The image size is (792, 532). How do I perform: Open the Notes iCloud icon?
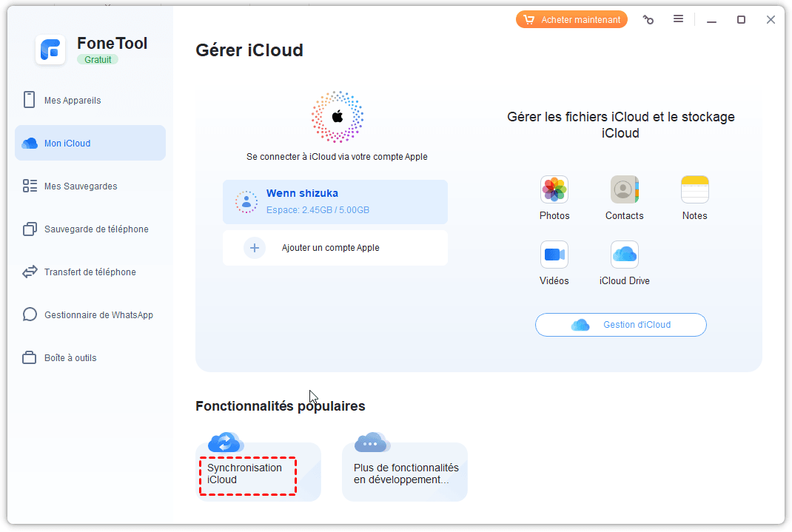pos(694,190)
